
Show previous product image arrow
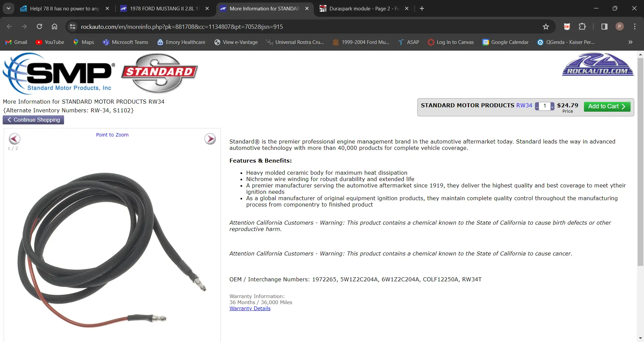click(x=14, y=139)
